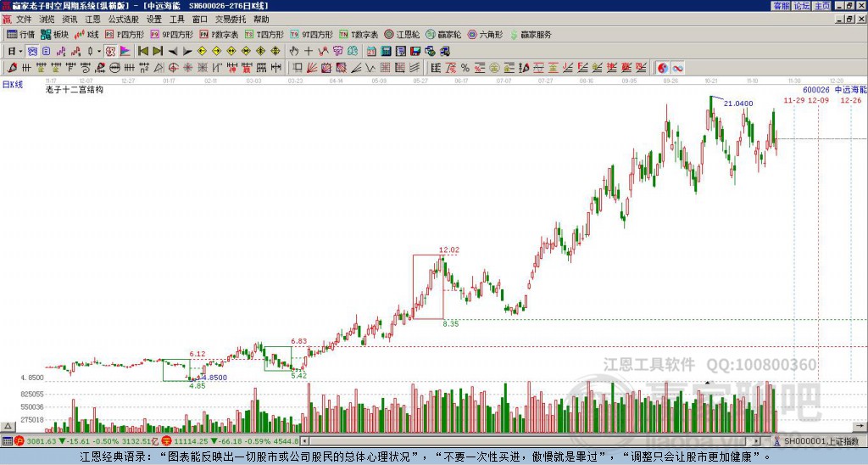The width and height of the screenshot is (868, 465).
Task: Jump to first bar icon
Action: tap(142, 52)
